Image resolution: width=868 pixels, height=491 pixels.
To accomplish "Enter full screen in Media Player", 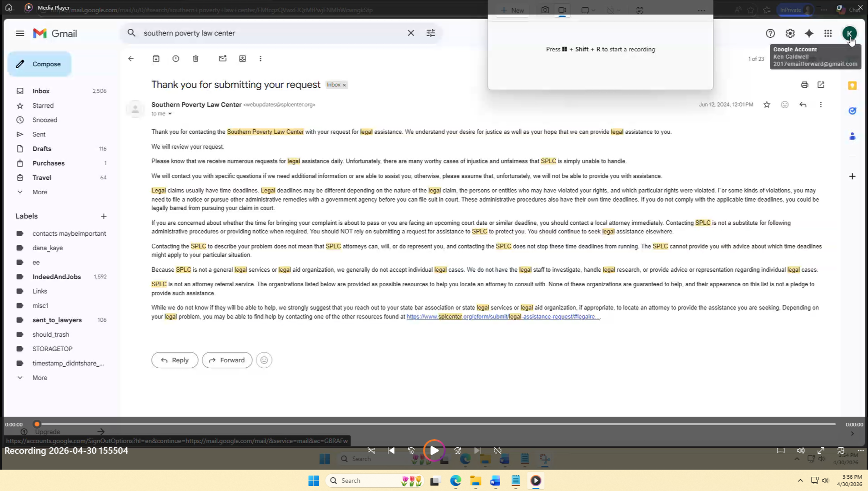I will (821, 451).
